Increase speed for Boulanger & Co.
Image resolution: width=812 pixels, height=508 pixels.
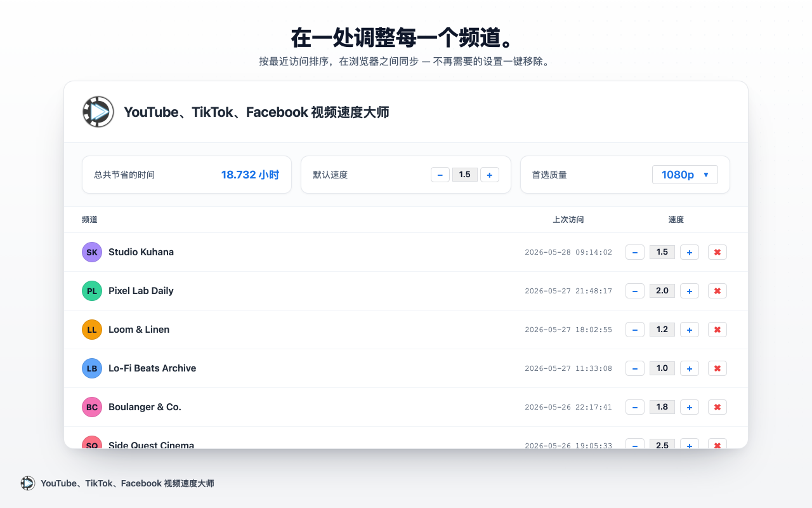pos(690,407)
